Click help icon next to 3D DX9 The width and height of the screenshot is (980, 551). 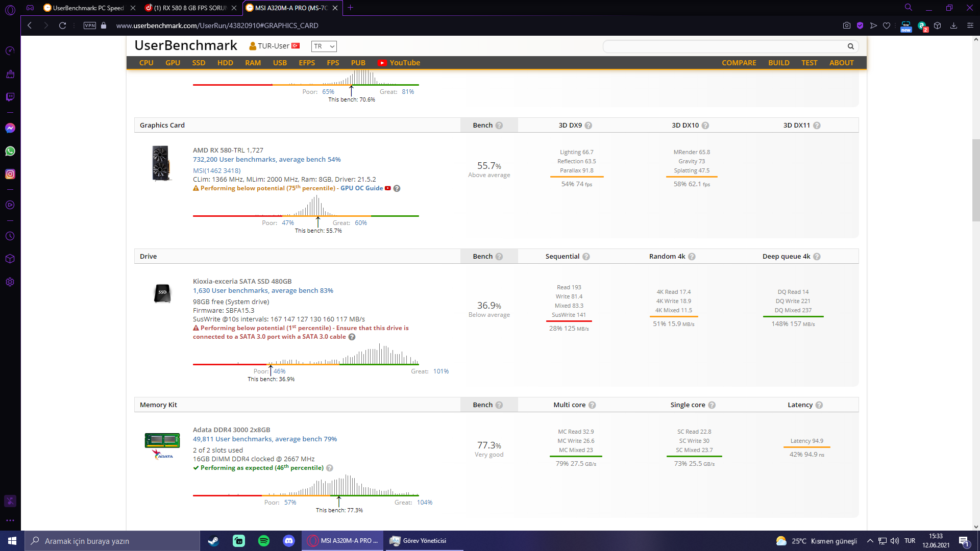[589, 126]
